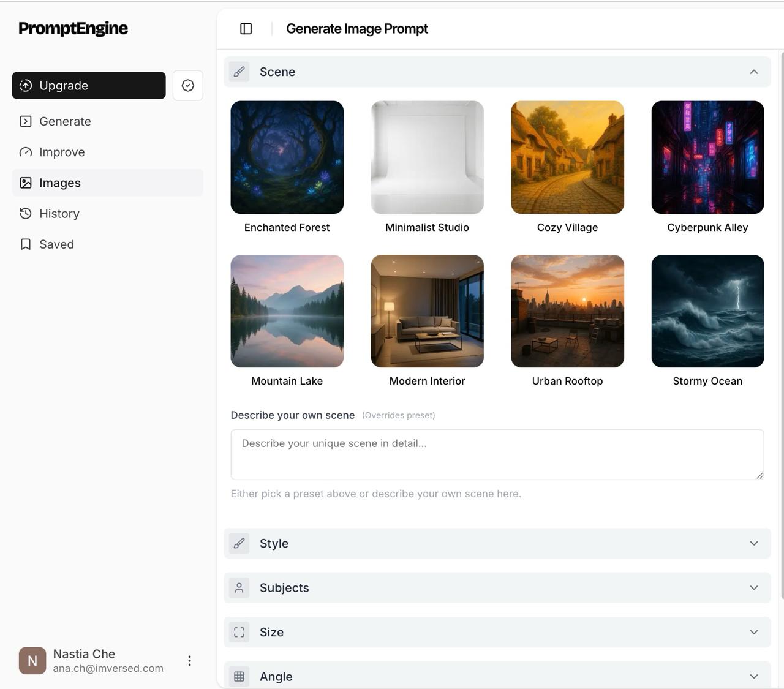Click the frame icon next to Size
This screenshot has width=784, height=689.
click(x=239, y=632)
